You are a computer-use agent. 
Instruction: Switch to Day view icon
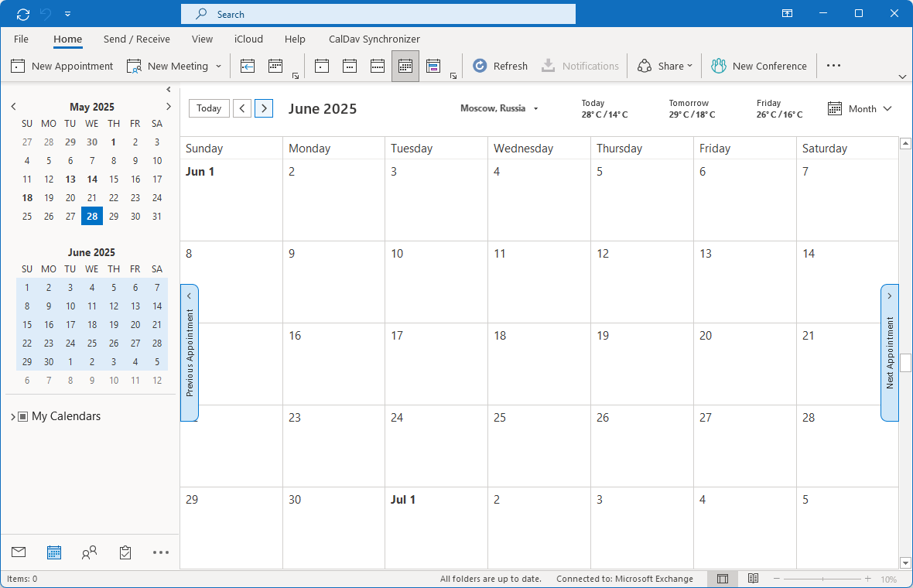coord(321,66)
